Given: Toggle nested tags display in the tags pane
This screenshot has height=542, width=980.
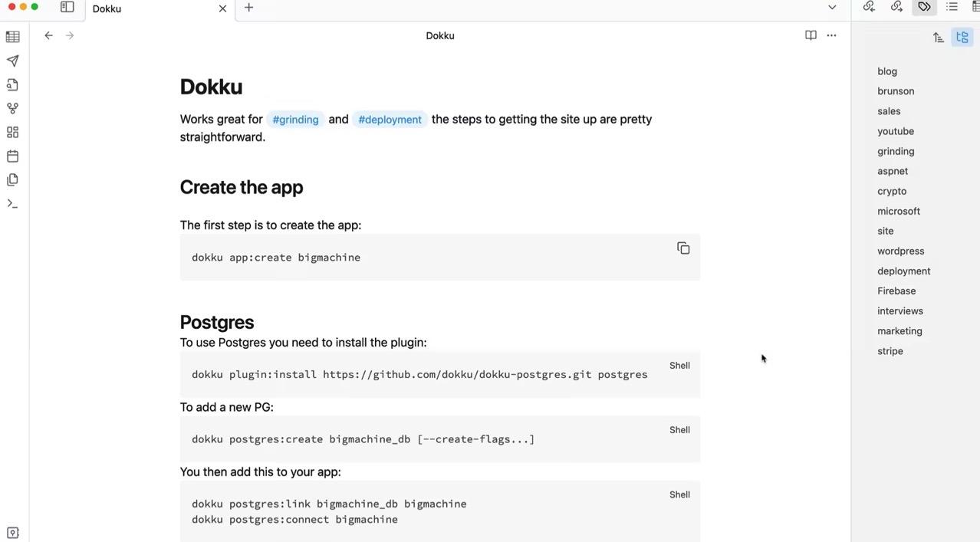Looking at the screenshot, I should point(962,37).
